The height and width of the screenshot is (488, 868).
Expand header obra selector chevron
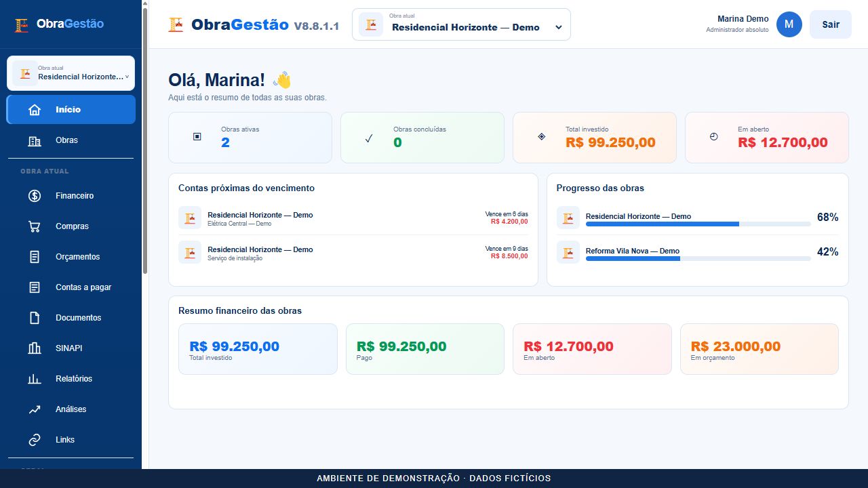coord(559,28)
